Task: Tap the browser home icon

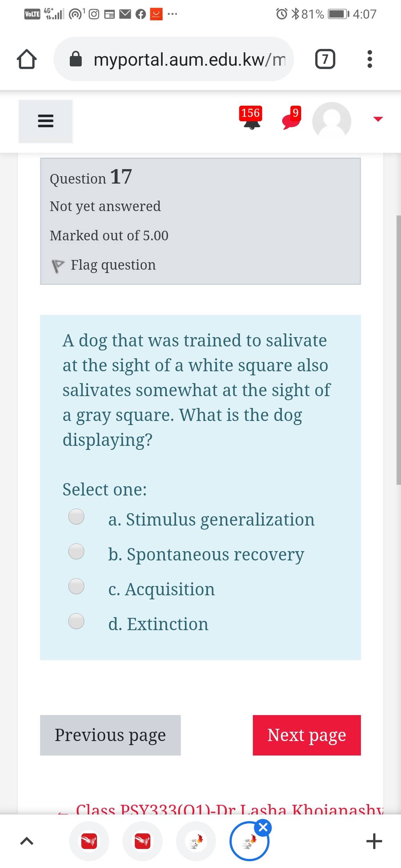Action: tap(27, 59)
